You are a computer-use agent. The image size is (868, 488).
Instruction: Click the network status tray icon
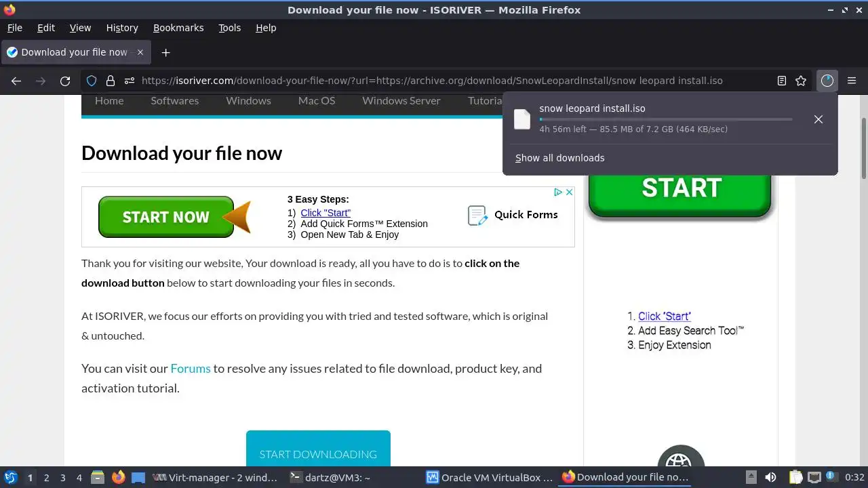point(814,477)
